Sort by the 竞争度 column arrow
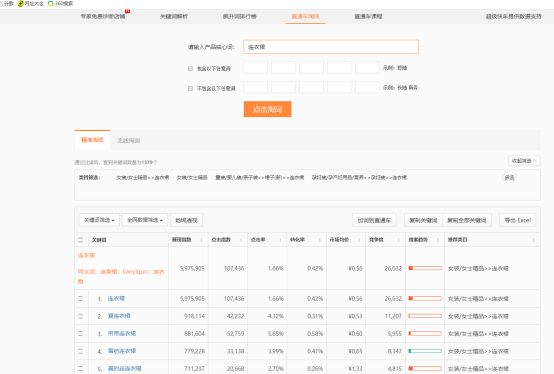554x374 pixels. click(x=399, y=240)
